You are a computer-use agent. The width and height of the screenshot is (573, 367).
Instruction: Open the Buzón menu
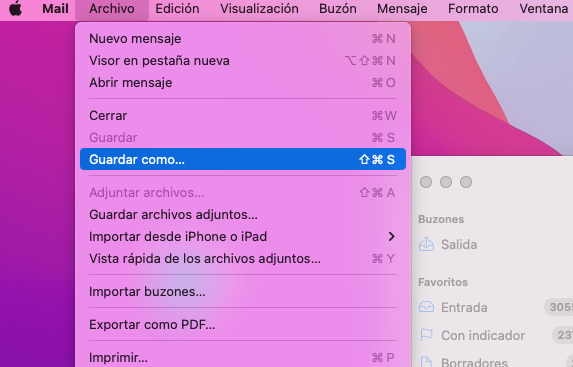coord(338,8)
